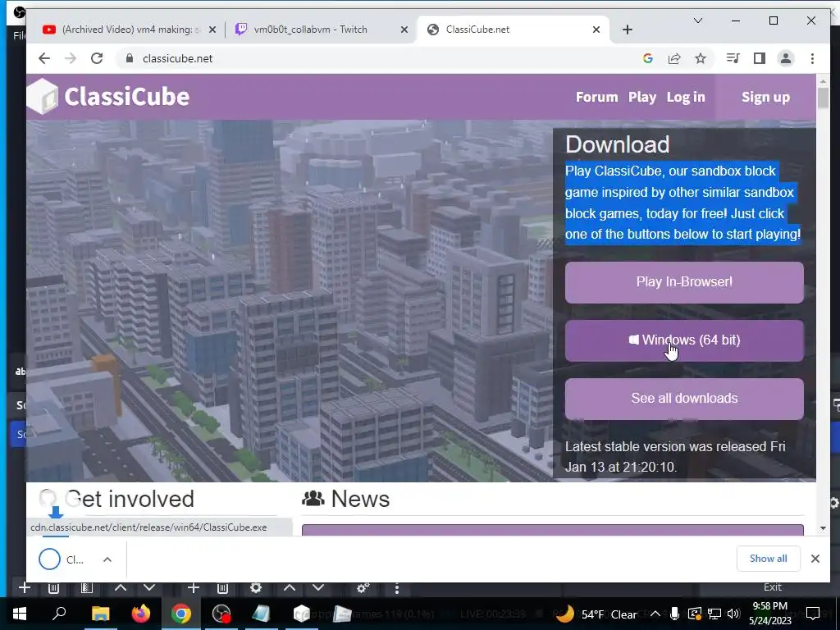
Task: Open the OBS scene filters icon
Action: [86, 587]
